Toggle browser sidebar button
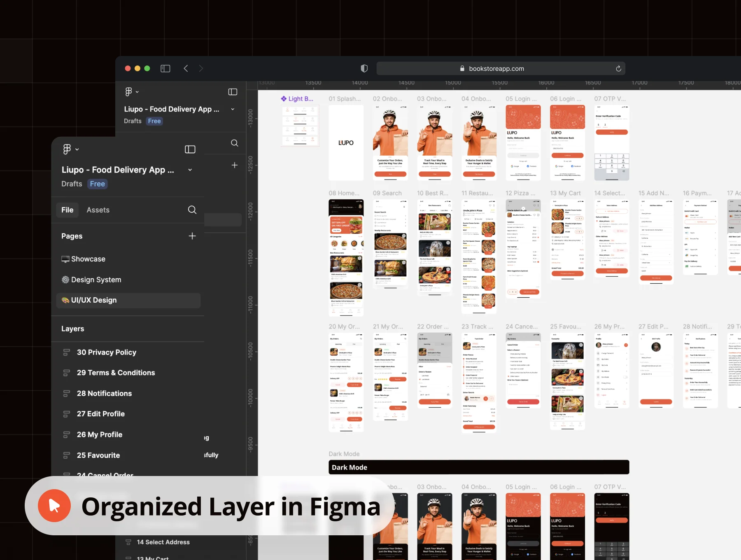 click(165, 68)
